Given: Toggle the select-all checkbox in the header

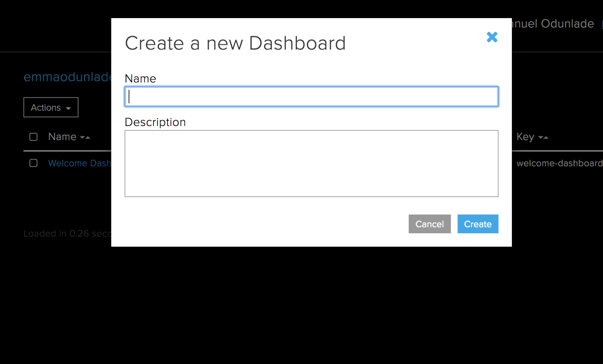Looking at the screenshot, I should tap(33, 137).
